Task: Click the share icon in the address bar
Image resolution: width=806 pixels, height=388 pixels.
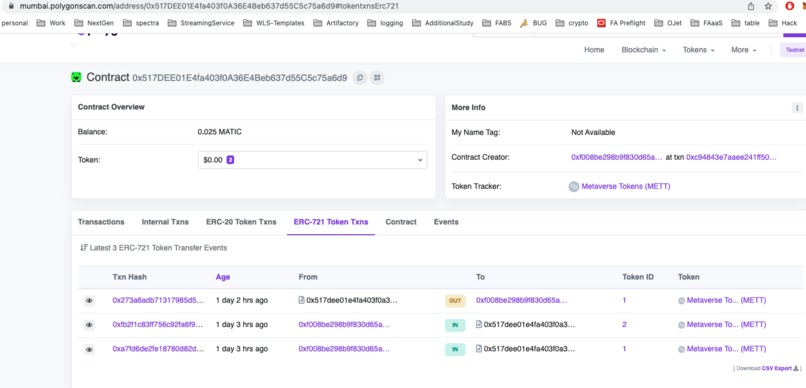Action: (x=751, y=6)
